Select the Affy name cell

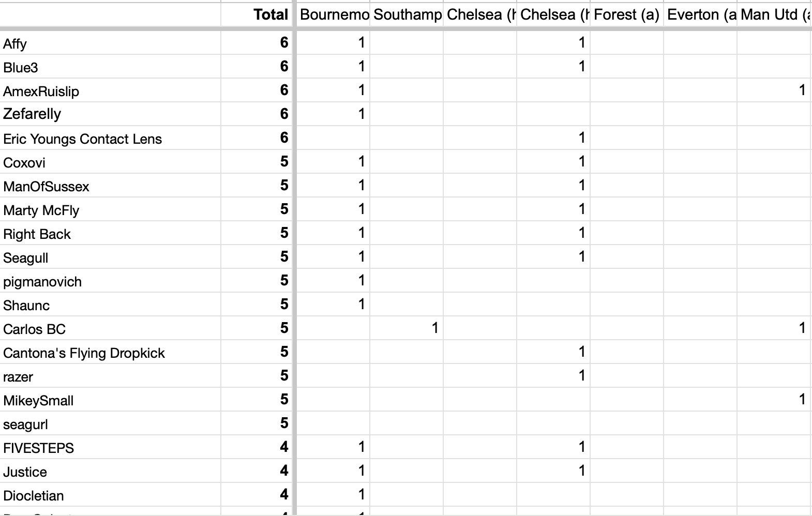(x=111, y=42)
